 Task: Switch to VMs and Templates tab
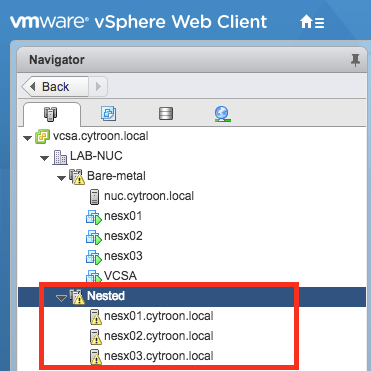108,113
